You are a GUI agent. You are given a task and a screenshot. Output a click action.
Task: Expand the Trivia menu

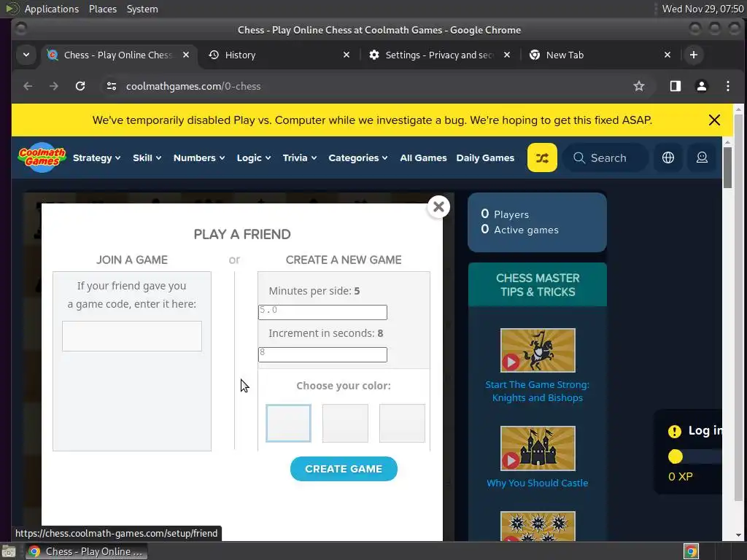[x=299, y=157]
